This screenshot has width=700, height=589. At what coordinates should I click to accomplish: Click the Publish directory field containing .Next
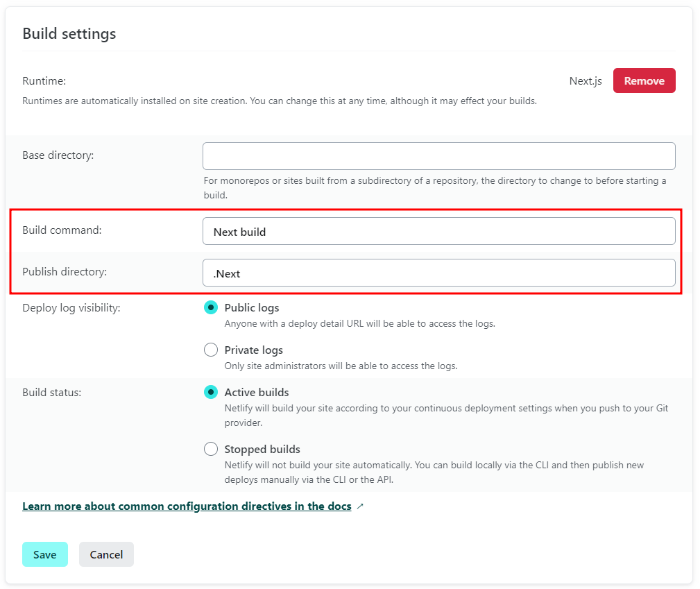click(x=439, y=273)
